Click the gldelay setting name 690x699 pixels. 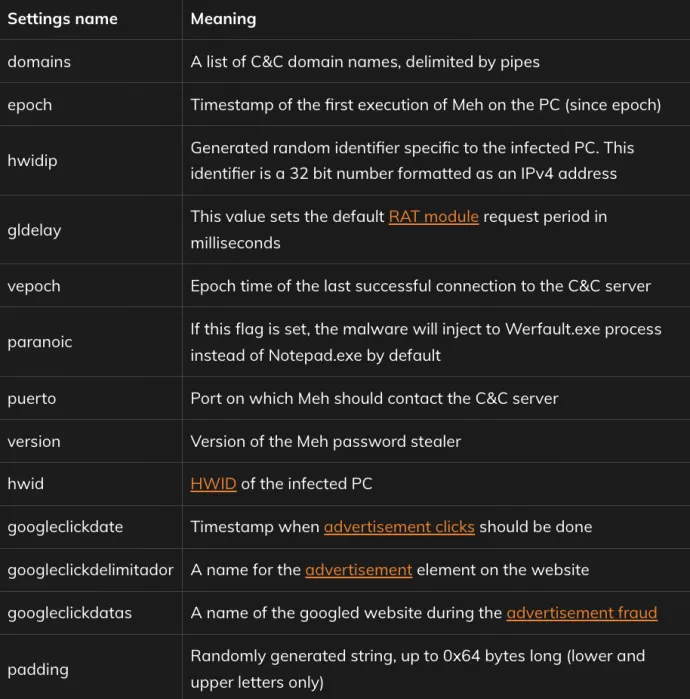tap(34, 230)
